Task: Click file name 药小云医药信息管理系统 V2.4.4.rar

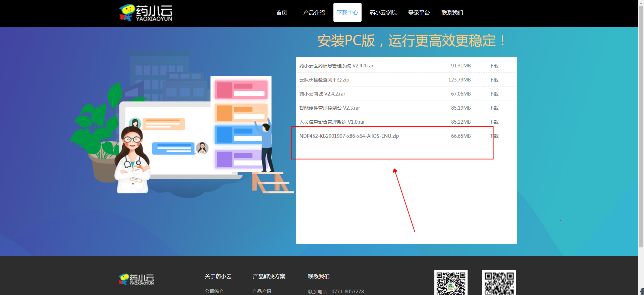Action: 336,66
